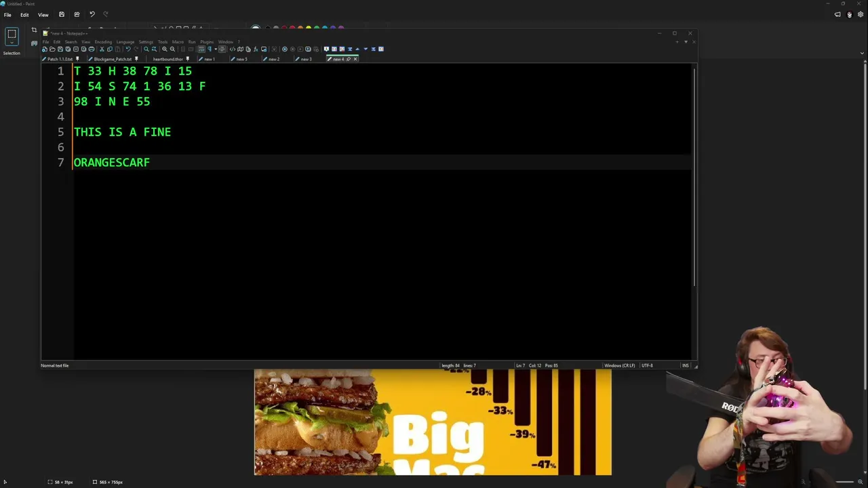Viewport: 868px width, 488px height.
Task: Click the Function List fx icon
Action: click(x=256, y=49)
